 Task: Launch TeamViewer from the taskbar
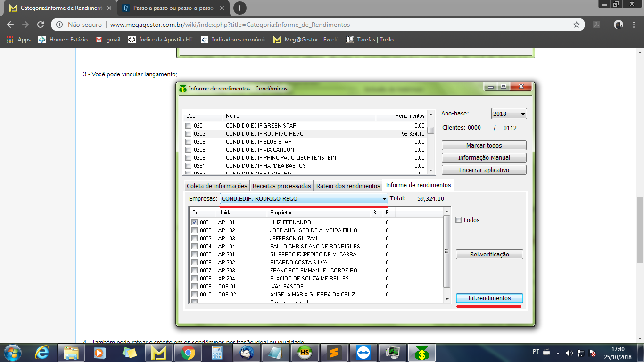(364, 352)
